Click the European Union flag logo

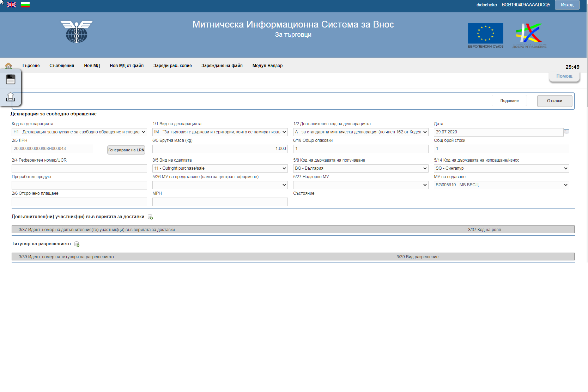[x=485, y=34]
